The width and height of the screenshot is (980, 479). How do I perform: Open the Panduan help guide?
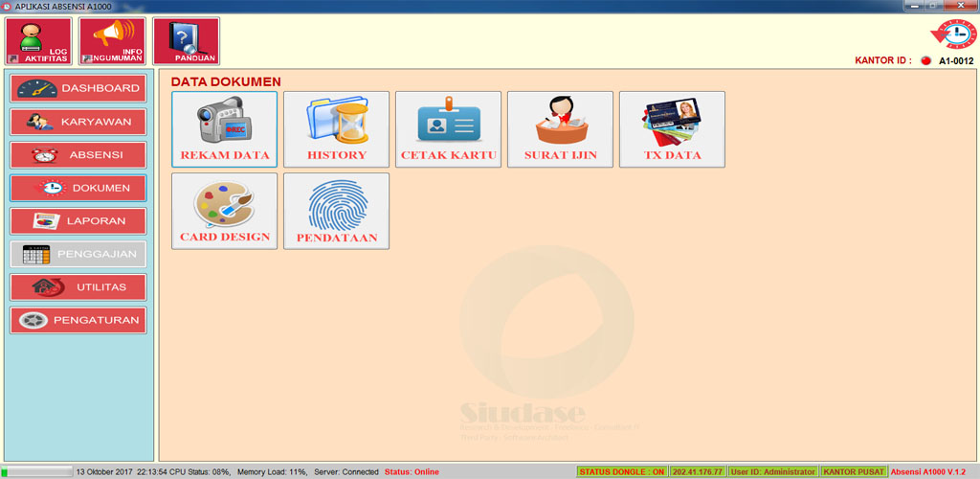click(x=186, y=41)
